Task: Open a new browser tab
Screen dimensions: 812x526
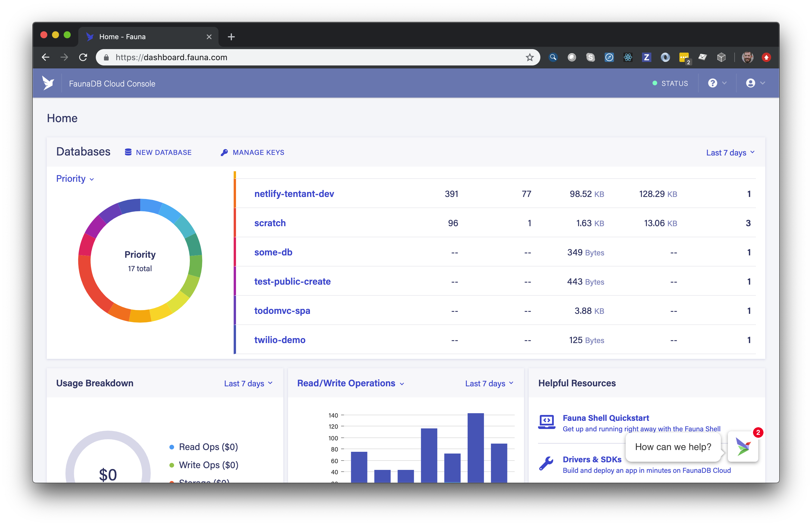Action: [231, 37]
